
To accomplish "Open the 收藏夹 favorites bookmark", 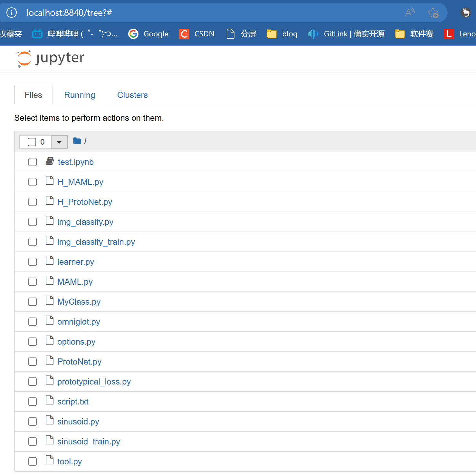I will coord(11,34).
